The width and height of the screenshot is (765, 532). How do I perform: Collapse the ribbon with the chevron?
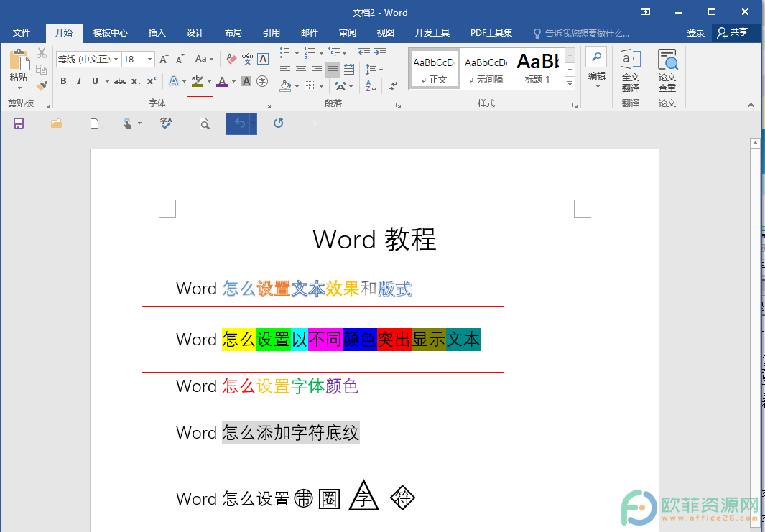point(751,104)
